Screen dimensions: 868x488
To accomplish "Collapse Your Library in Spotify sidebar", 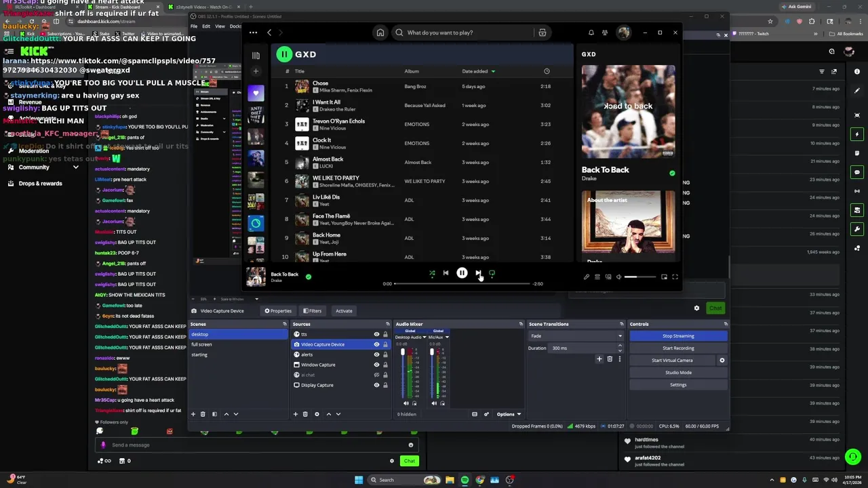I will [x=256, y=56].
